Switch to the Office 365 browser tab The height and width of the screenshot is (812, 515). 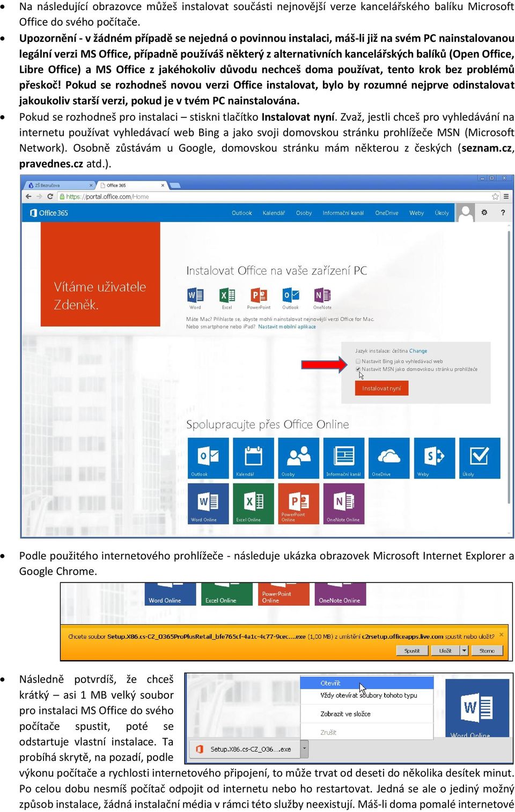[132, 185]
